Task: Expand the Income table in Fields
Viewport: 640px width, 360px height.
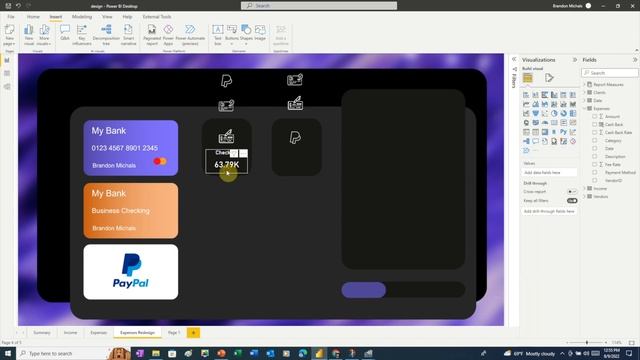Action: pos(584,188)
